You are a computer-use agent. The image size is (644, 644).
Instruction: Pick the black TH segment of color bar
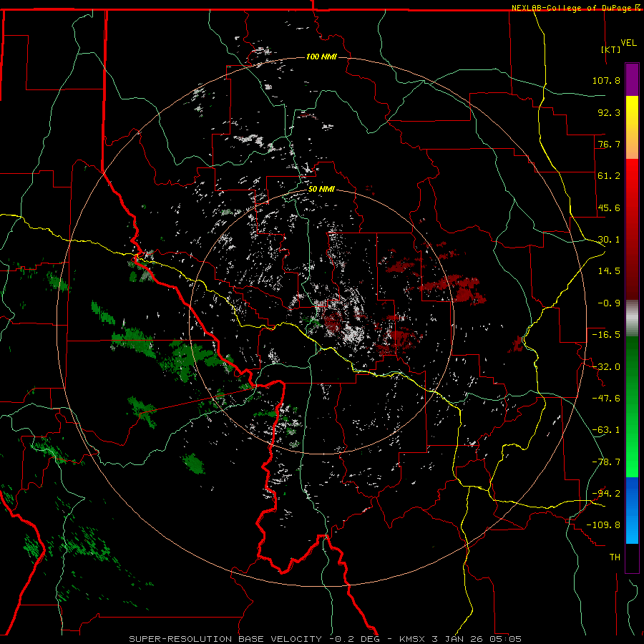pyautogui.click(x=632, y=557)
